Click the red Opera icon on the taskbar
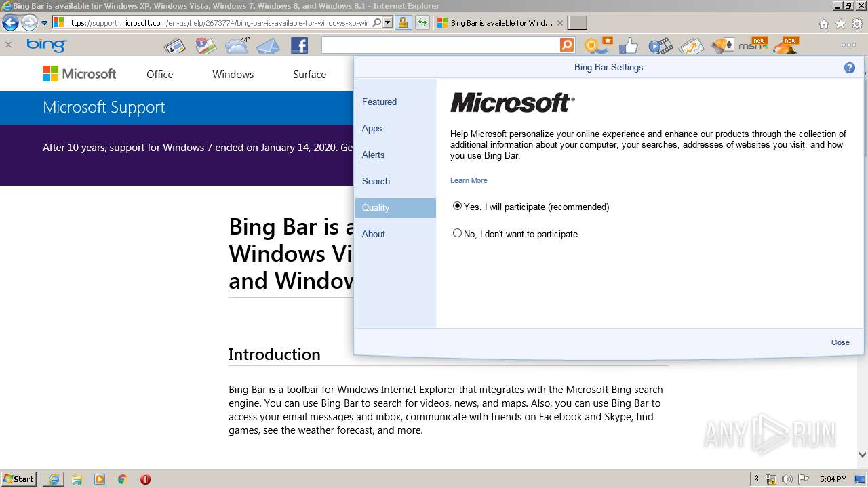This screenshot has height=488, width=868. point(145,479)
